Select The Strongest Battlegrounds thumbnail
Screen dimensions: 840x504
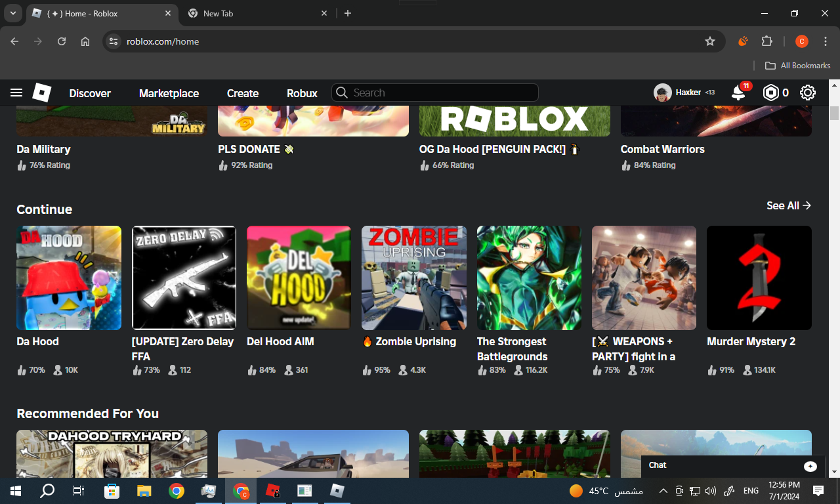(529, 278)
